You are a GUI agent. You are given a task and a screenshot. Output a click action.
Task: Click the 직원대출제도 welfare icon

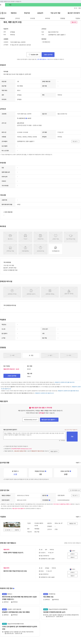[25, 249]
